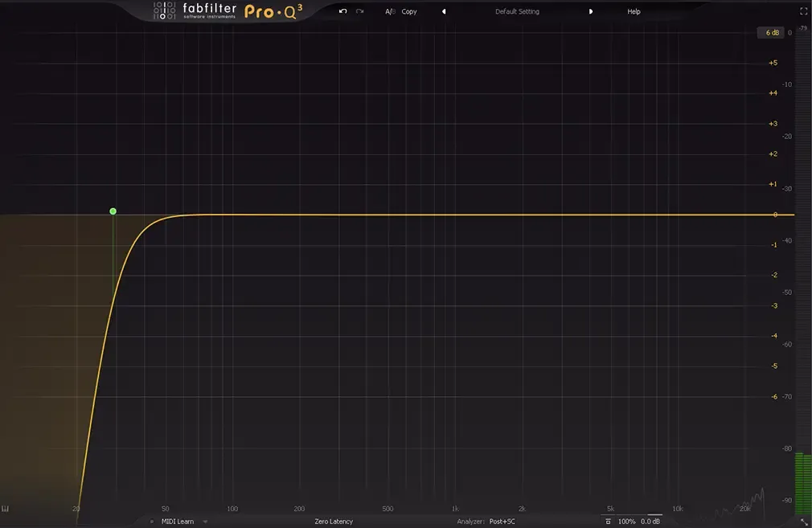Click the redo arrow icon
Viewport: 812px width, 528px height.
[x=360, y=11]
